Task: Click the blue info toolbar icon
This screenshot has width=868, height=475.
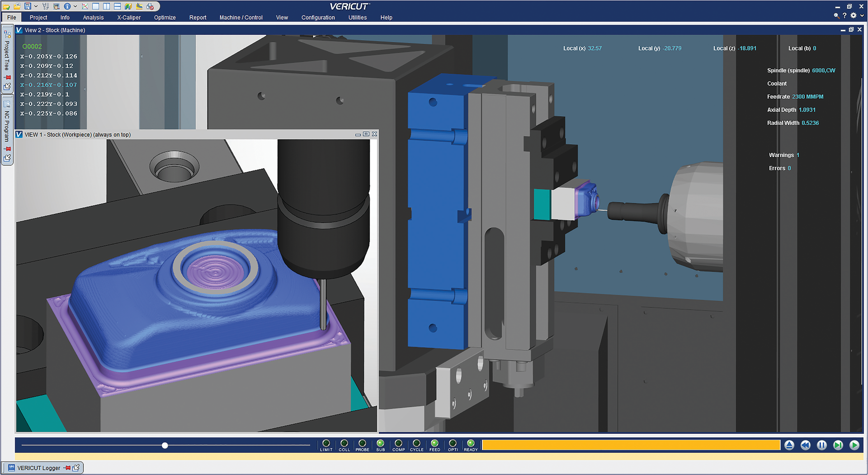Action: [x=68, y=6]
